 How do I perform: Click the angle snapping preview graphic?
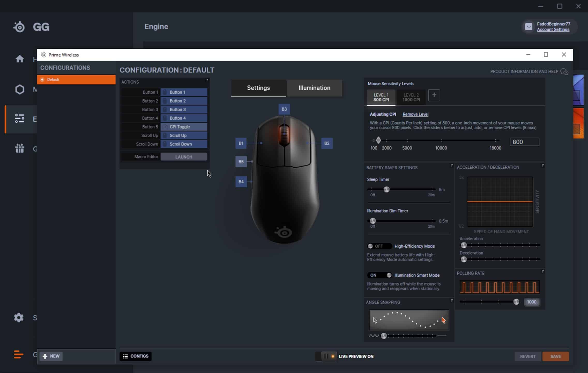coord(409,320)
